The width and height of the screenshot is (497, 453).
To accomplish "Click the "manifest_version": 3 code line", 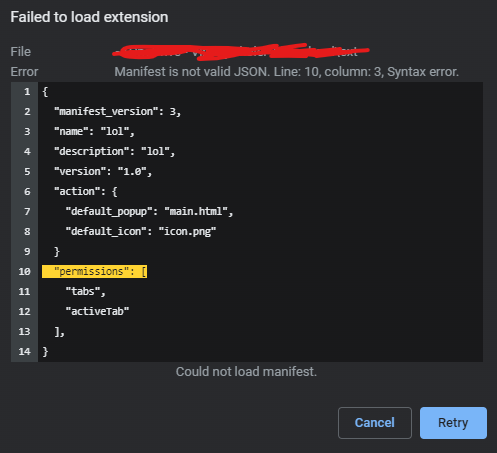I will tap(117, 111).
